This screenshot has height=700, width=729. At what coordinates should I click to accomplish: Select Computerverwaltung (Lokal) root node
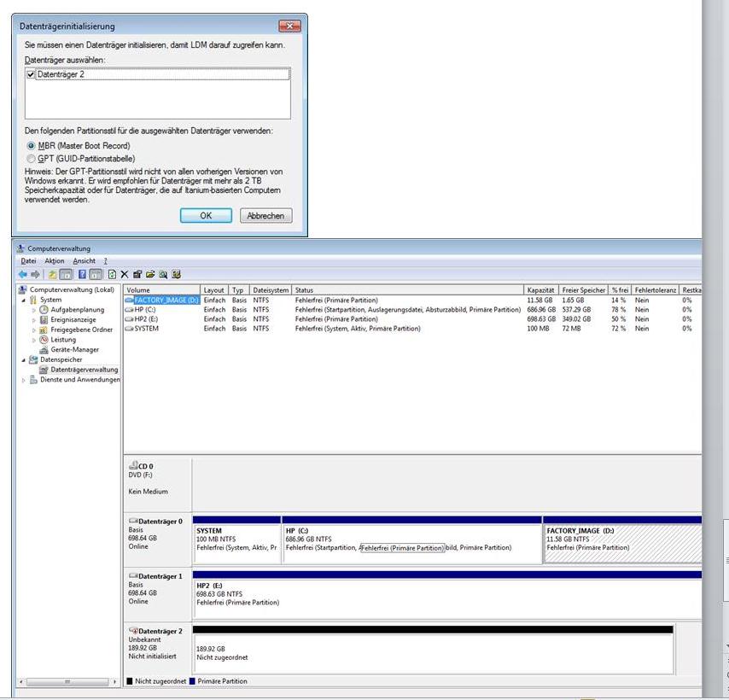(72, 289)
